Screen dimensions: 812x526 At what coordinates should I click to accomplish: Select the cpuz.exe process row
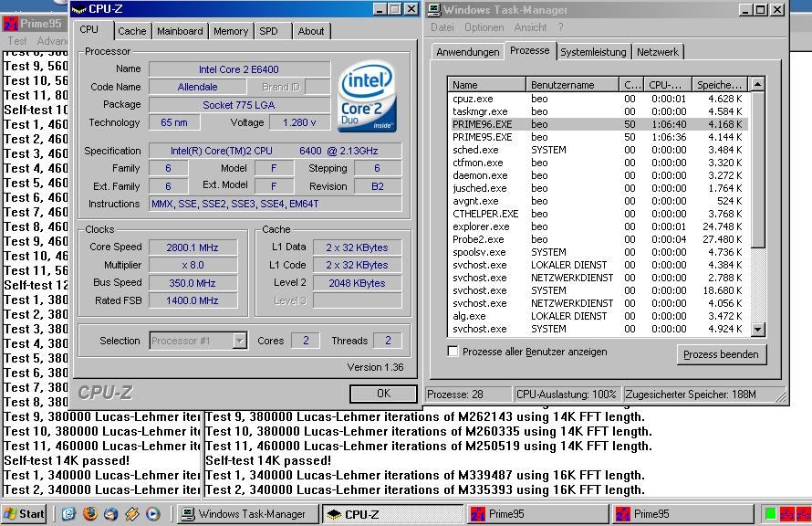tap(599, 99)
